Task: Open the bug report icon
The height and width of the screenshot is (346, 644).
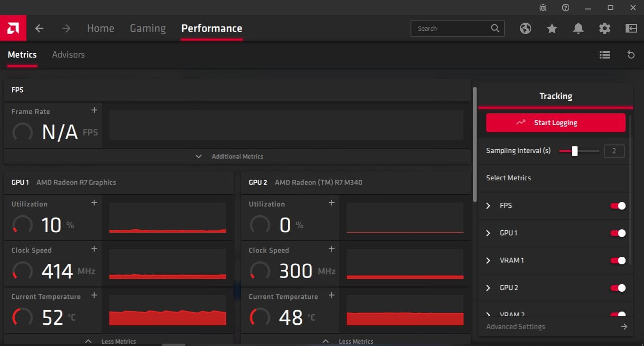Action: (543, 8)
